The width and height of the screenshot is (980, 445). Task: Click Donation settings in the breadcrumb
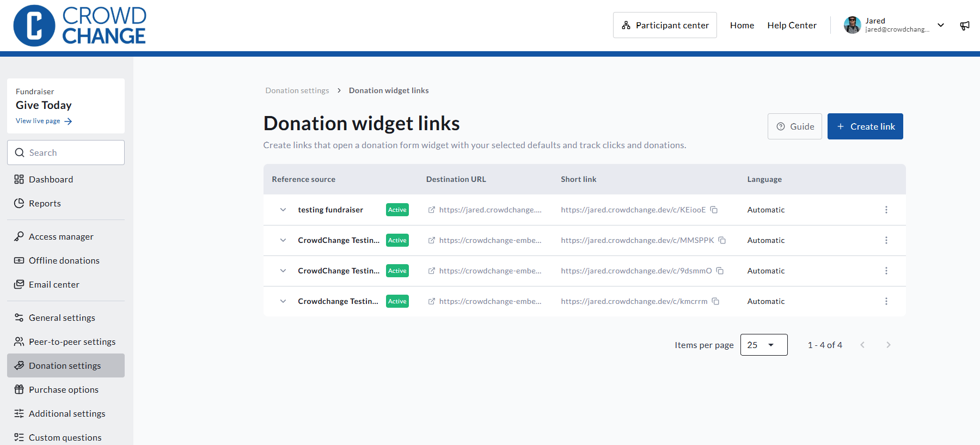coord(297,90)
